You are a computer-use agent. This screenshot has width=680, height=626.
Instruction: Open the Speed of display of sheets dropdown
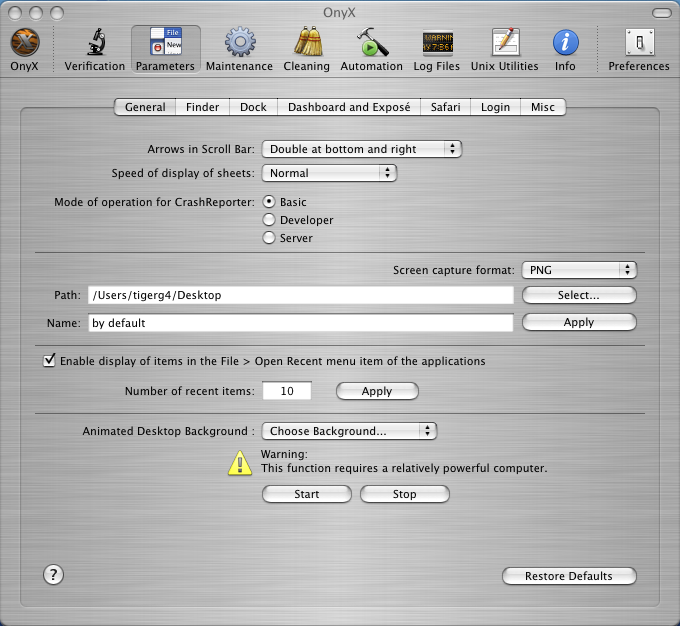click(x=329, y=173)
